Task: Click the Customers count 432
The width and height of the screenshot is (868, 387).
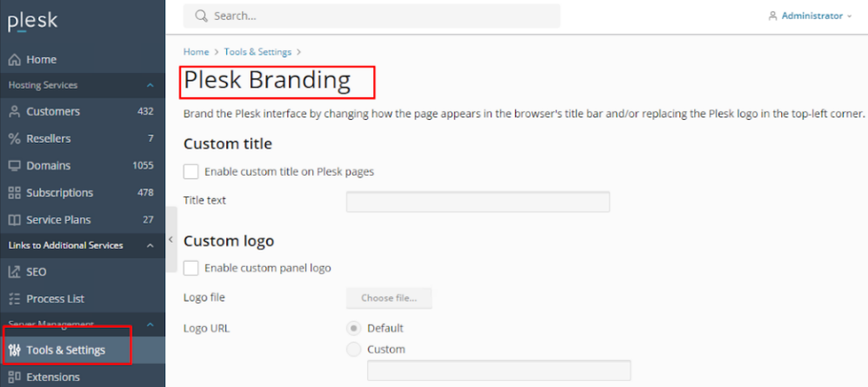Action: pyautogui.click(x=145, y=111)
